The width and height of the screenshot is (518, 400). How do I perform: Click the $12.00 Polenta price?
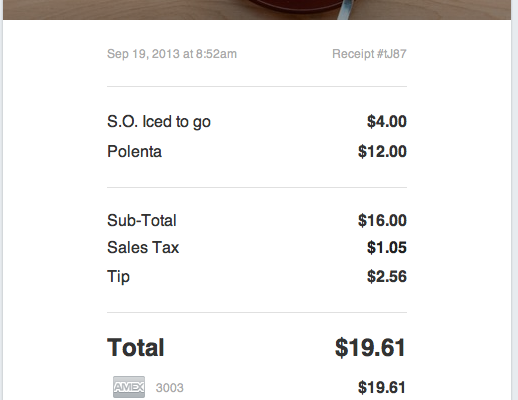(382, 151)
